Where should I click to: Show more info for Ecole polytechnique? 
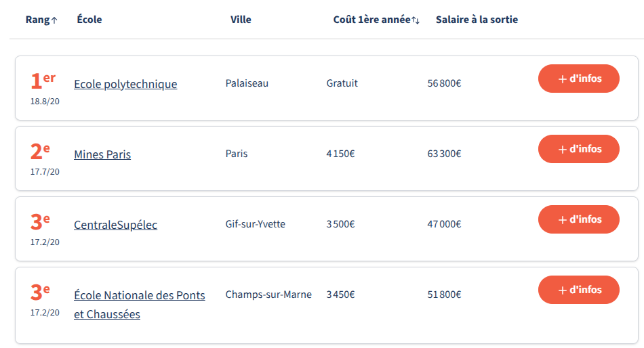[x=578, y=79]
